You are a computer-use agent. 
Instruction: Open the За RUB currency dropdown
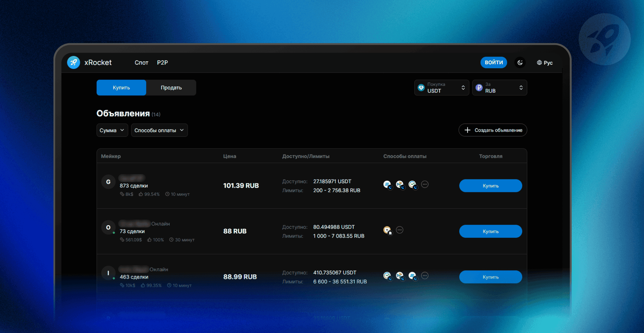click(499, 88)
